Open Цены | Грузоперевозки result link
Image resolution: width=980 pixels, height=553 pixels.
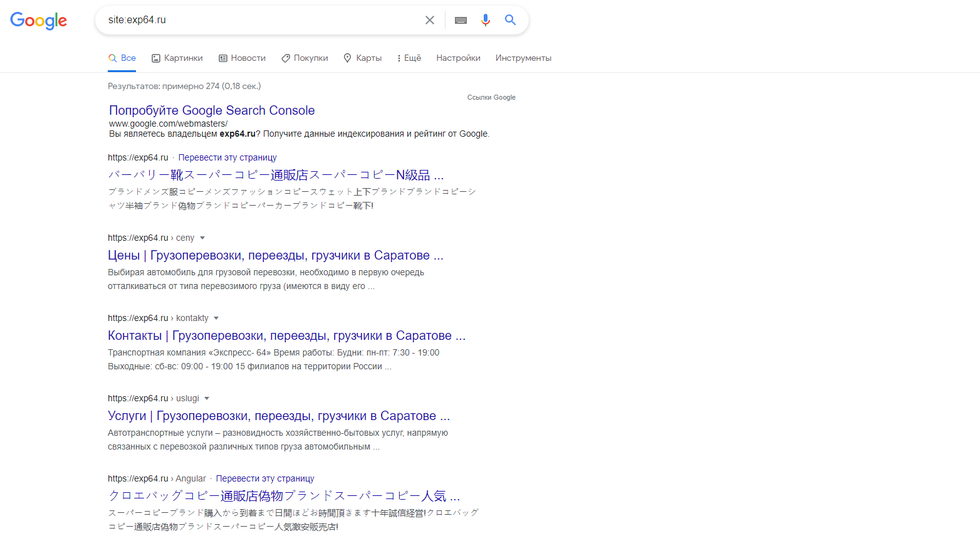276,255
